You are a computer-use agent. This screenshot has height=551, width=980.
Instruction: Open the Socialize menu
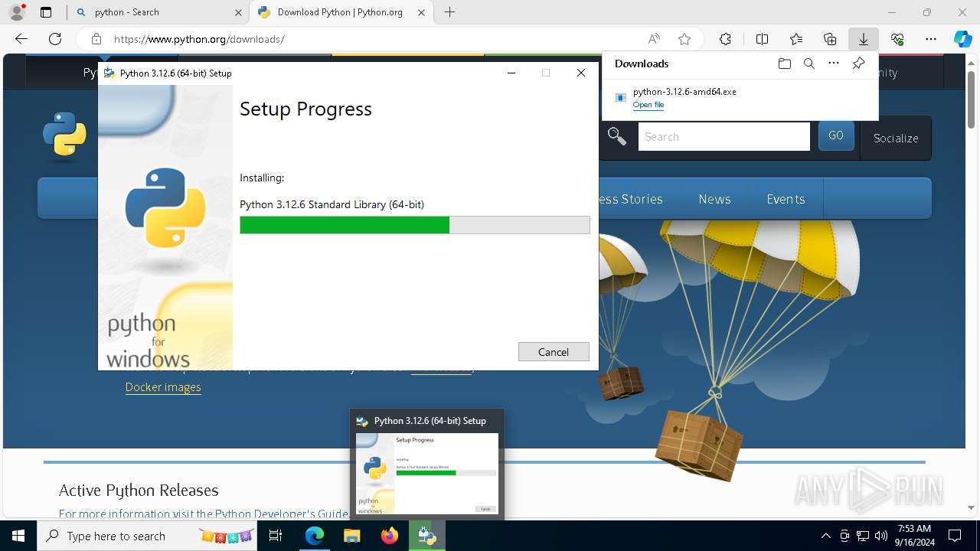896,138
